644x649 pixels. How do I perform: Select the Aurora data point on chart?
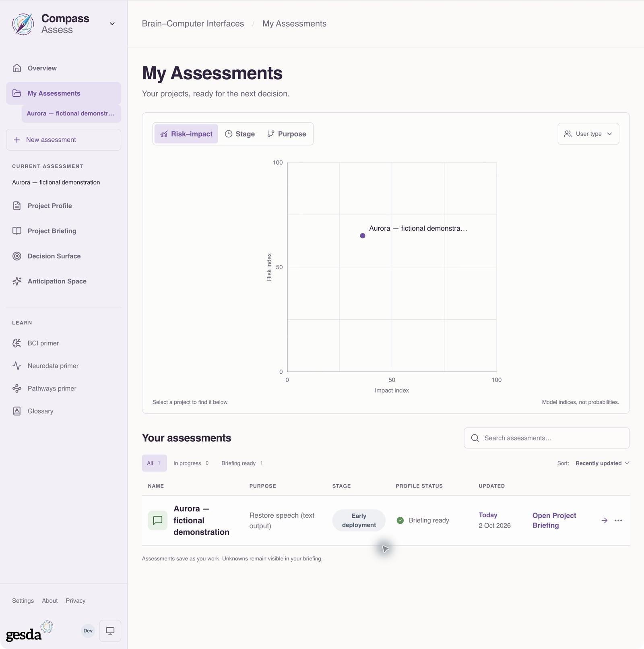pos(363,236)
